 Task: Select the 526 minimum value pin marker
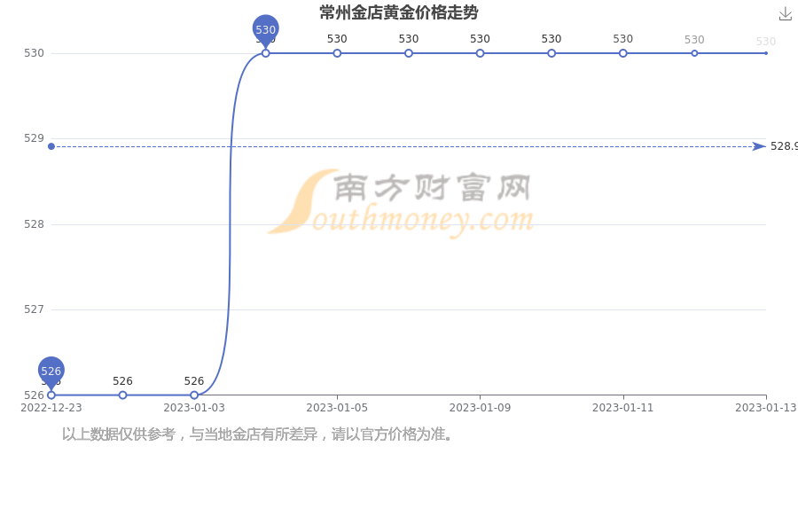[x=51, y=372]
